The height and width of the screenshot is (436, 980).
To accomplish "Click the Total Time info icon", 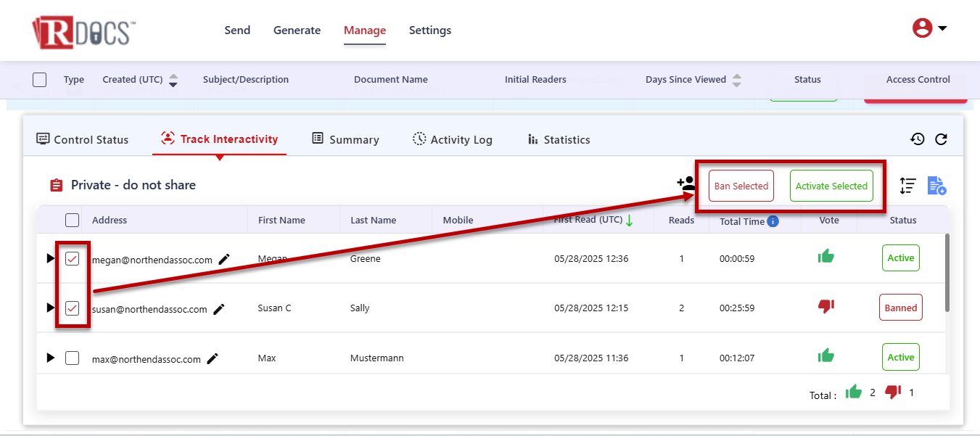I will click(x=773, y=221).
